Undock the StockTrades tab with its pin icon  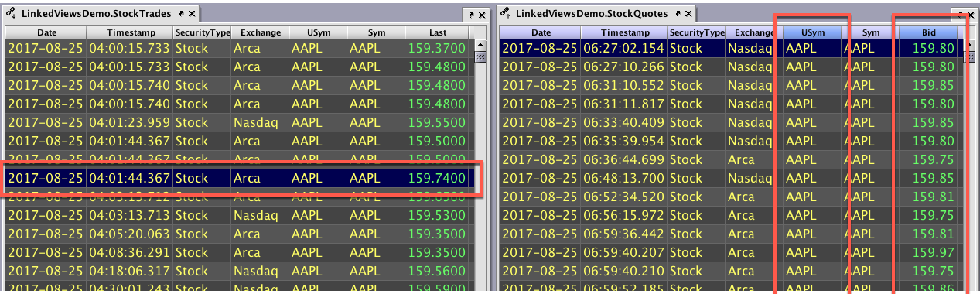[180, 13]
